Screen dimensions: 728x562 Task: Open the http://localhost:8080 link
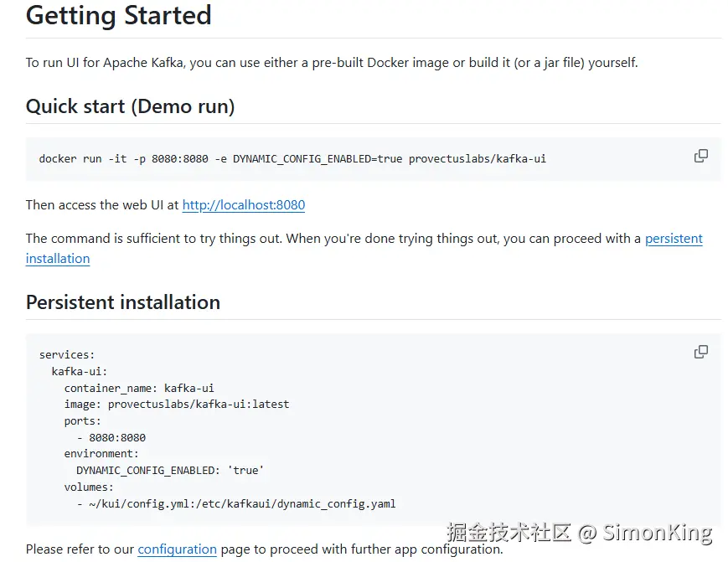(x=244, y=205)
